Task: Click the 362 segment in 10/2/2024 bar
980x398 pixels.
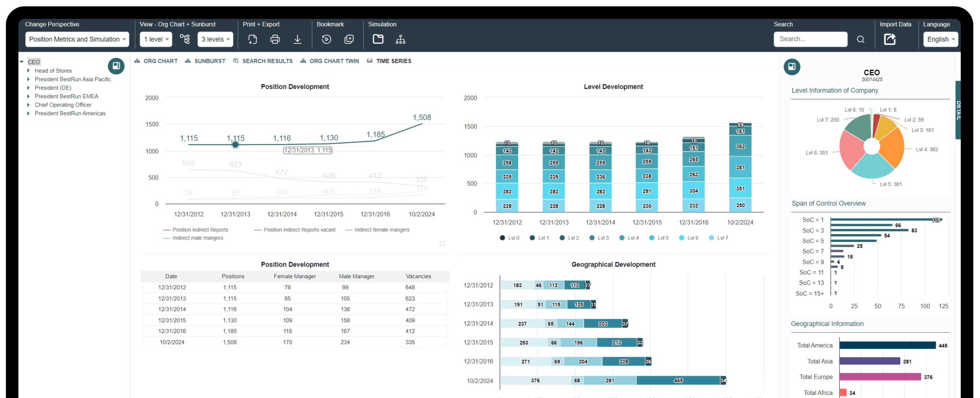Action: point(740,146)
